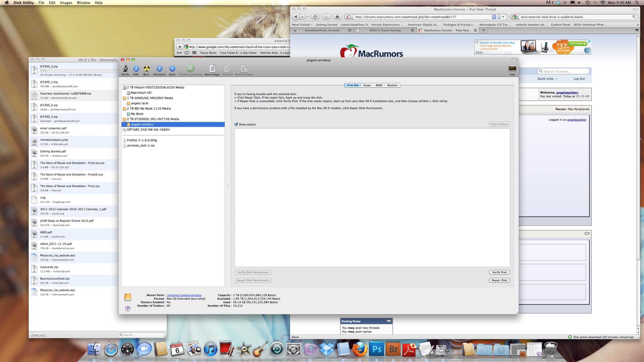Select the My Book volume in sidebar
Image resolution: width=644 pixels, height=362 pixels.
[137, 114]
